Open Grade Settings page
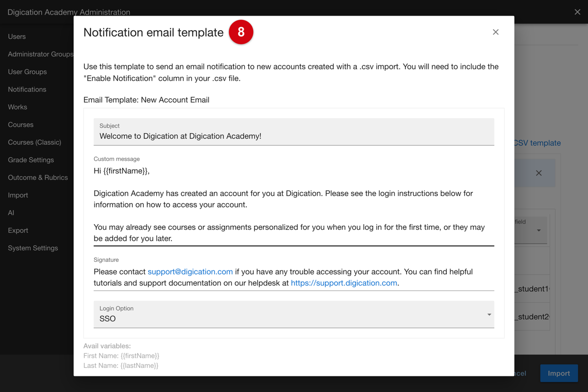 coord(31,160)
